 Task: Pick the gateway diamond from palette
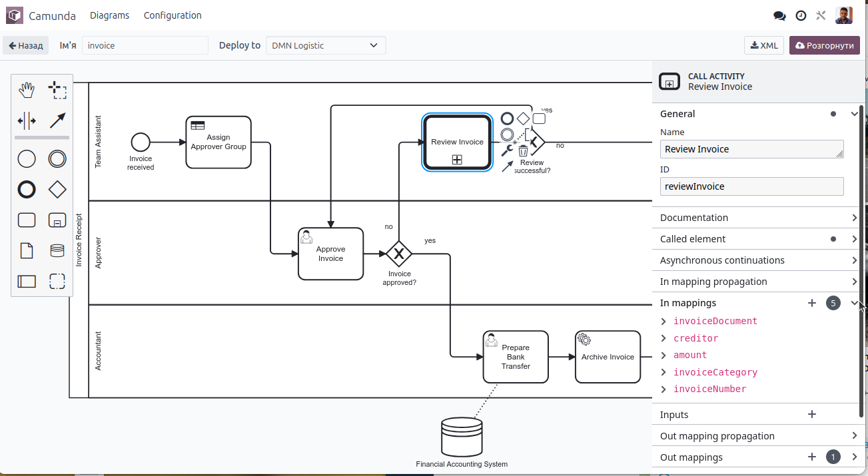57,190
